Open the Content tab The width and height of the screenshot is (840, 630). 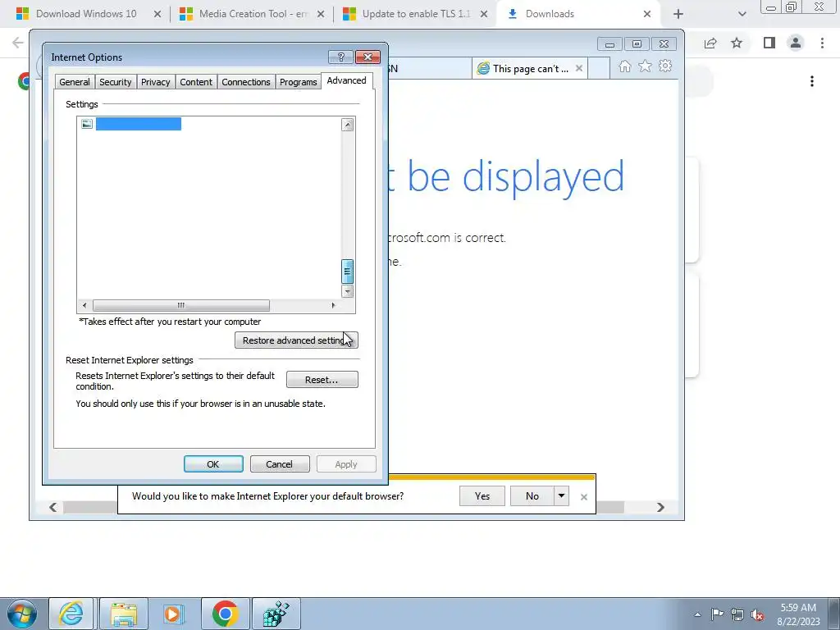(x=196, y=82)
